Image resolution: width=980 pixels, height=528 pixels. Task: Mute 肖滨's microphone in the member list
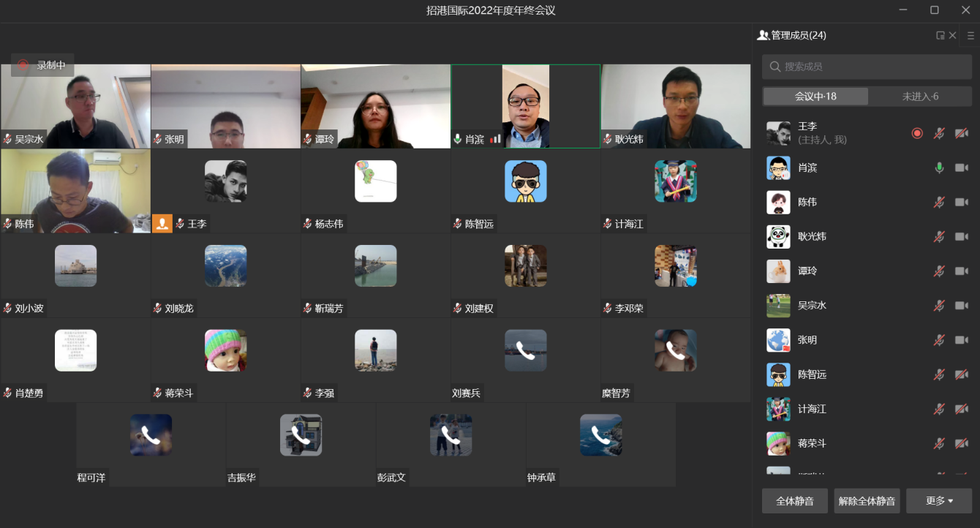point(939,167)
